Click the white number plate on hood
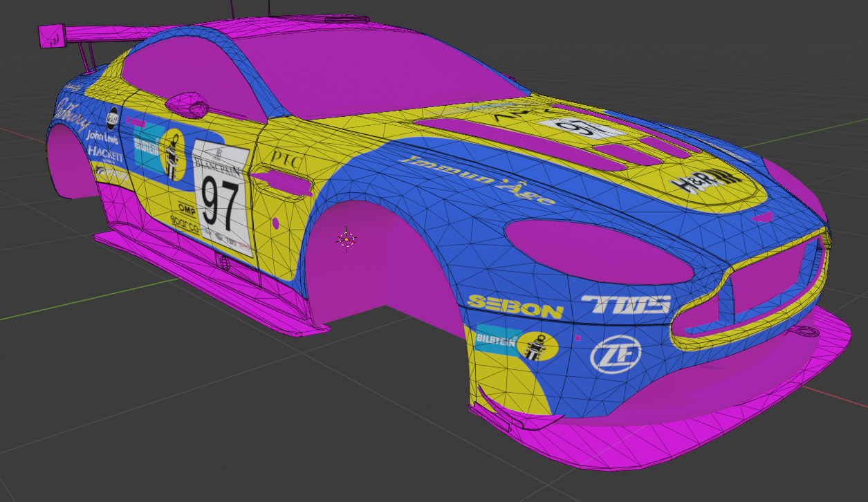868x502 pixels. tap(583, 129)
